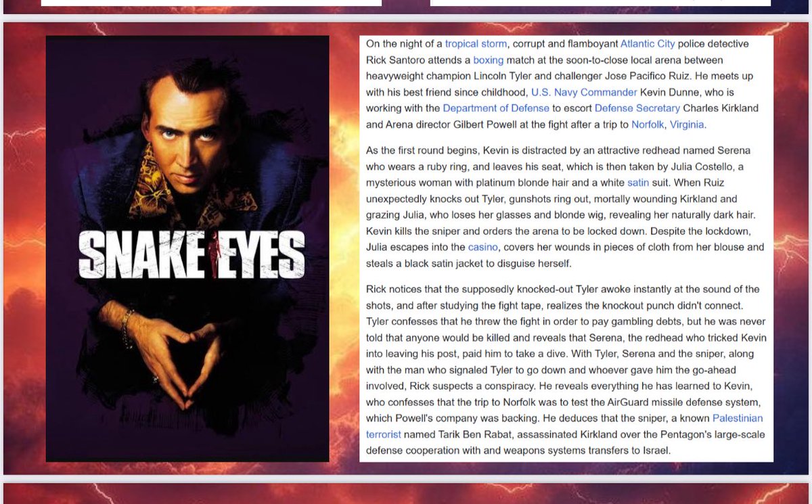
Task: Follow the 'Atlantic City' hyperlink
Action: point(648,44)
